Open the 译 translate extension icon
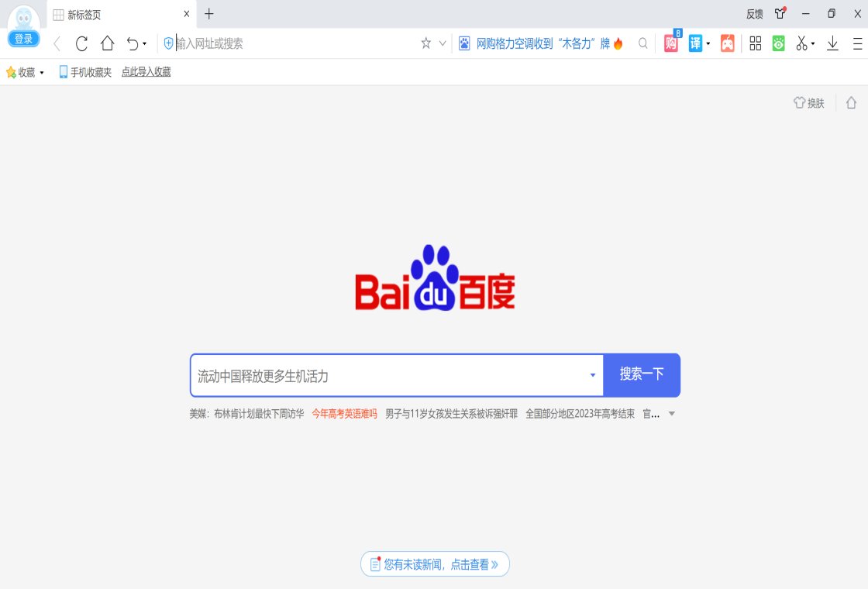 (695, 43)
